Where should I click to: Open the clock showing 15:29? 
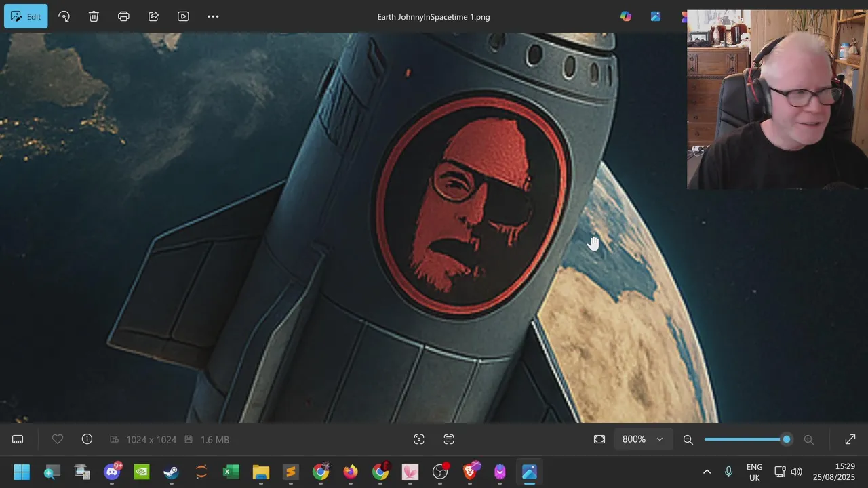[x=834, y=472]
